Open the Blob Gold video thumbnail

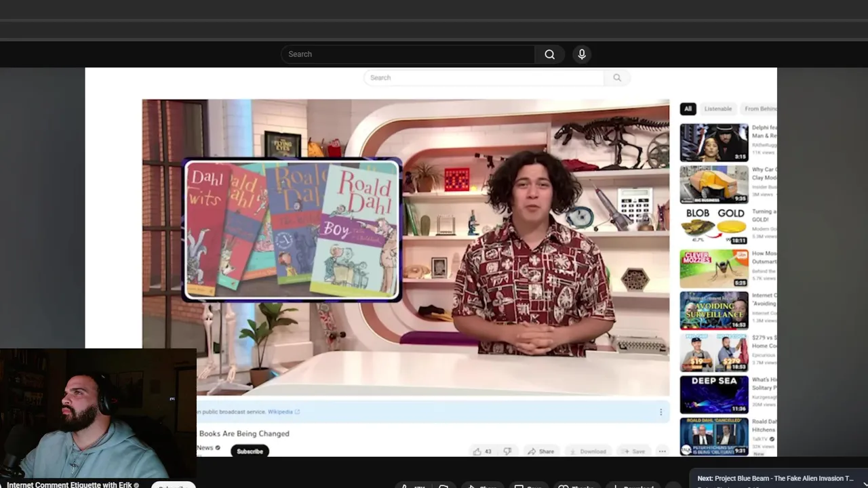[714, 226]
